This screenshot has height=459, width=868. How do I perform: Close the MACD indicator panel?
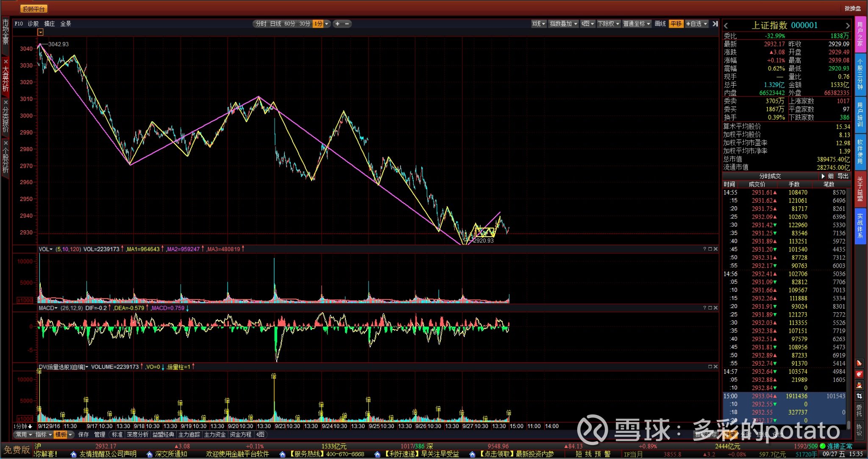715,308
